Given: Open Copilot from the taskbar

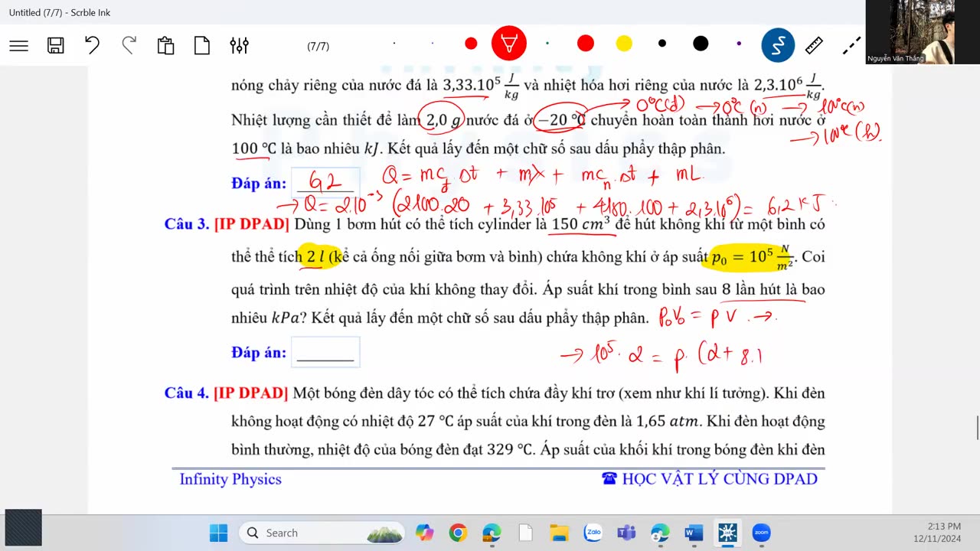Looking at the screenshot, I should click(x=424, y=533).
